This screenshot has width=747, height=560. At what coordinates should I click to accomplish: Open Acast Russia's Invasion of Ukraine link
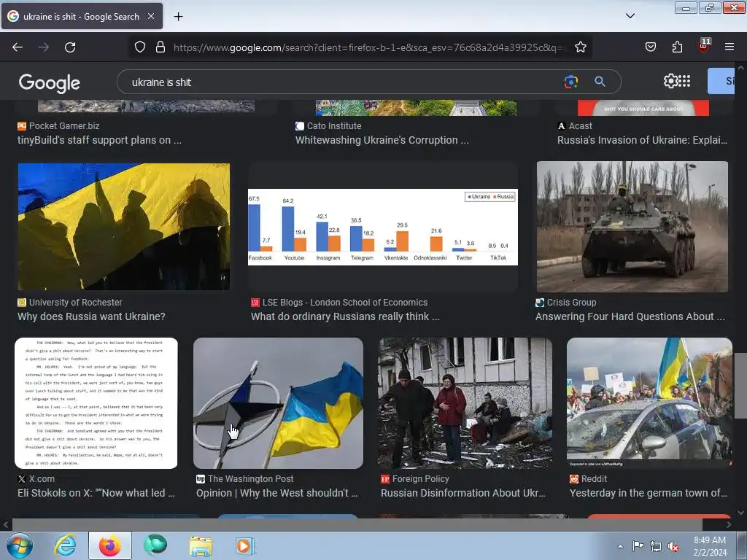click(642, 140)
